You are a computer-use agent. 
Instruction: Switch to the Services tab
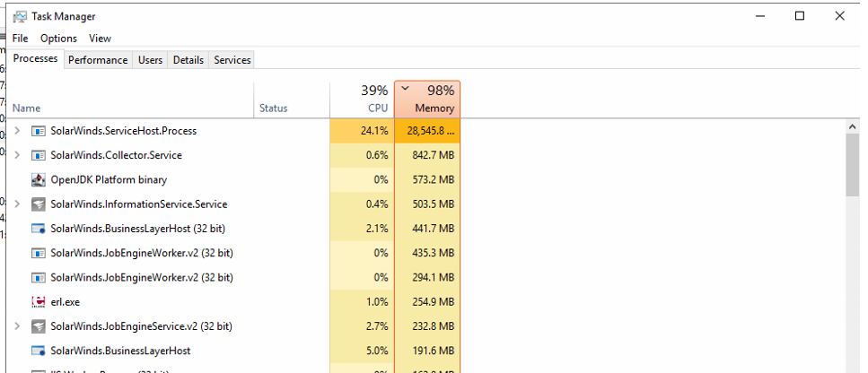[x=232, y=60]
